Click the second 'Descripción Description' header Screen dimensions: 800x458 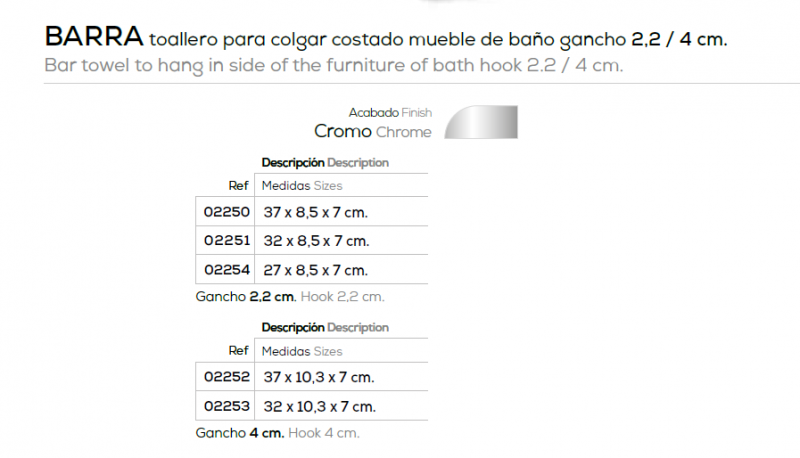pyautogui.click(x=325, y=327)
